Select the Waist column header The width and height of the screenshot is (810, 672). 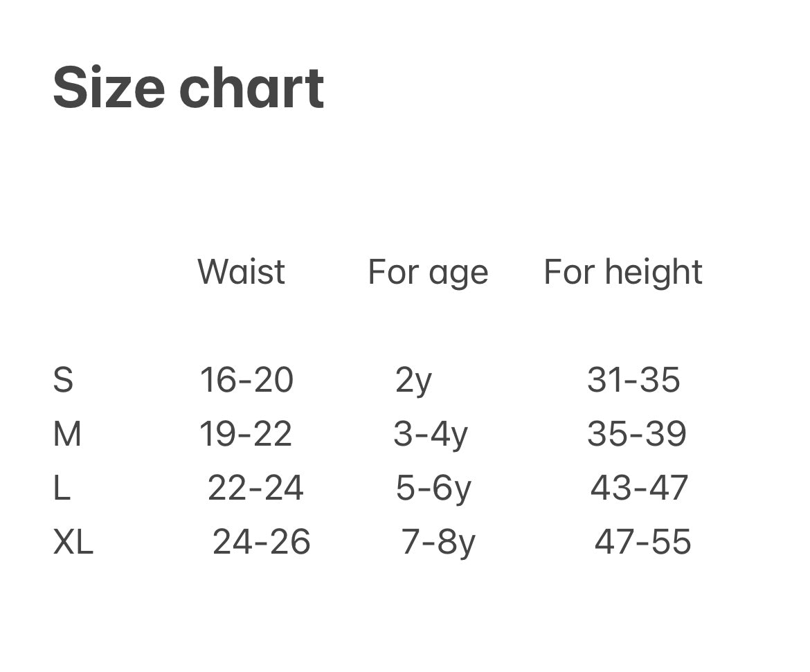point(241,272)
